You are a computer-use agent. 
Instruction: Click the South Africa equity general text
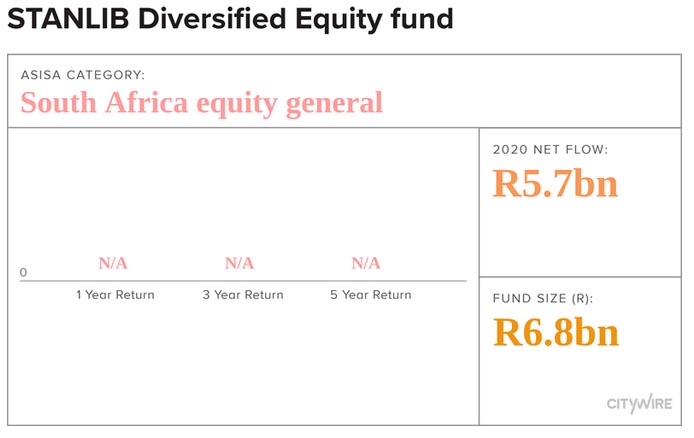[x=201, y=102]
